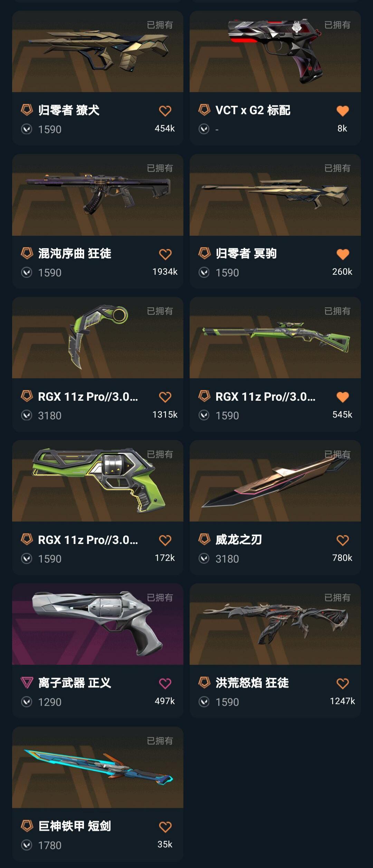Like the 洪荒怒焰 狂徒 skin with 1247k

[343, 683]
